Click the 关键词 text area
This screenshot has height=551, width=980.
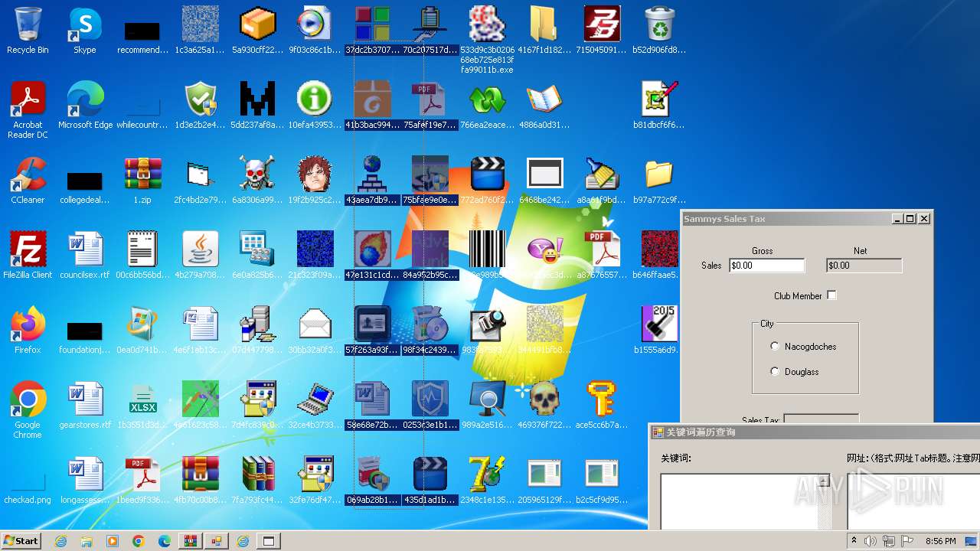click(x=740, y=501)
